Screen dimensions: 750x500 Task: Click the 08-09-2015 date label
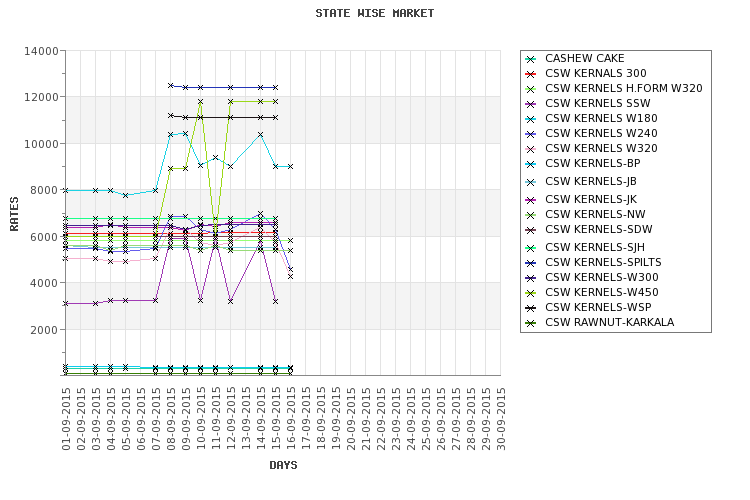171,419
